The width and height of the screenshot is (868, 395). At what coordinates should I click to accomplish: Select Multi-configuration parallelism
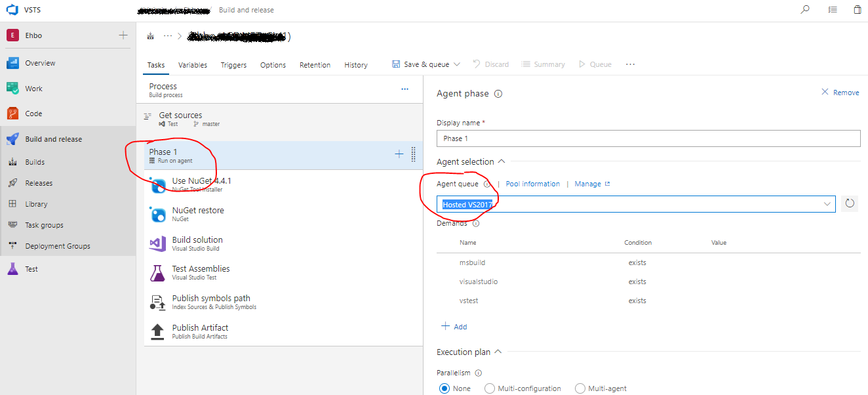tap(490, 388)
